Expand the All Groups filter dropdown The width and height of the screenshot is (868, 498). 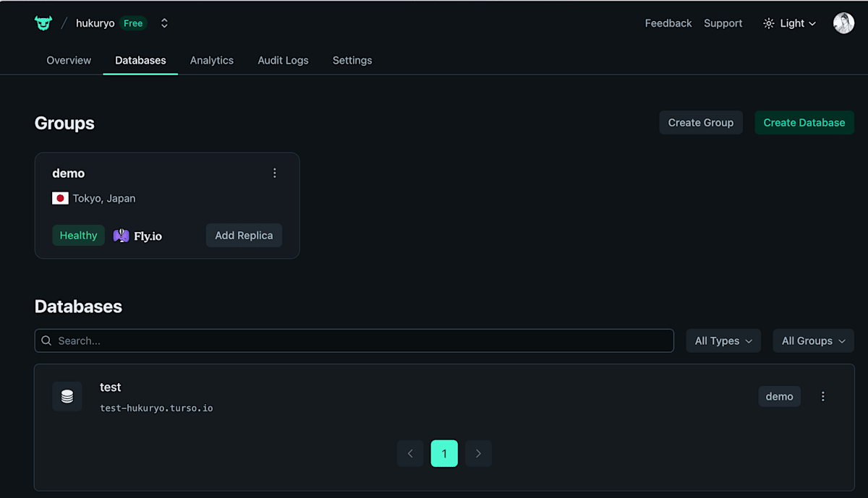[814, 340]
